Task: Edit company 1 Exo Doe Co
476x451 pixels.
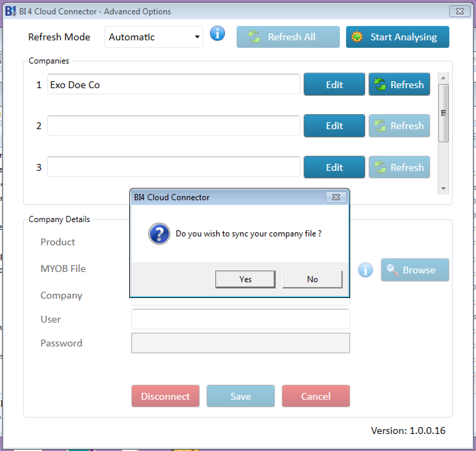Action: pyautogui.click(x=334, y=84)
